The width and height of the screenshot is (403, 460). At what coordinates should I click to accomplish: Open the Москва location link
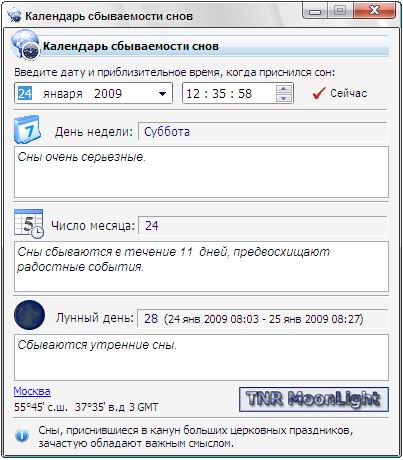[32, 391]
